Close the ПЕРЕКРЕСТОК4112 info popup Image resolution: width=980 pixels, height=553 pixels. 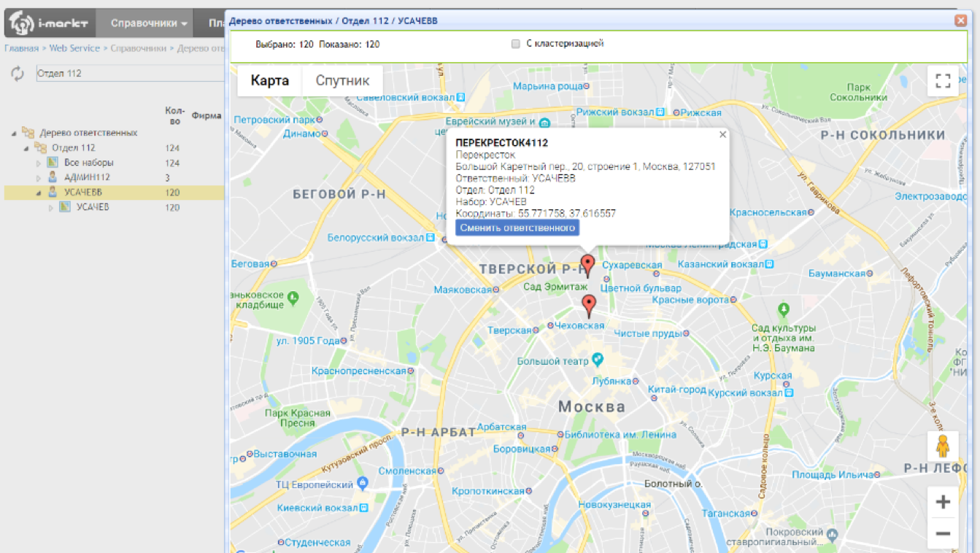tap(722, 134)
